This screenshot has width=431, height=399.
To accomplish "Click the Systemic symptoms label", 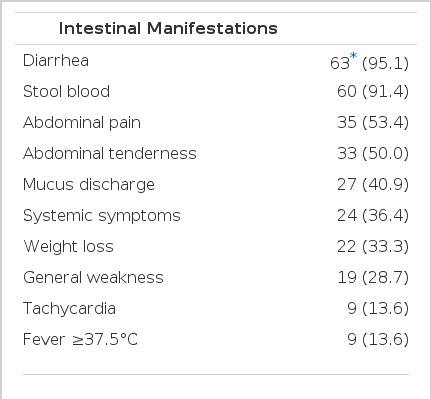I will 102,215.
